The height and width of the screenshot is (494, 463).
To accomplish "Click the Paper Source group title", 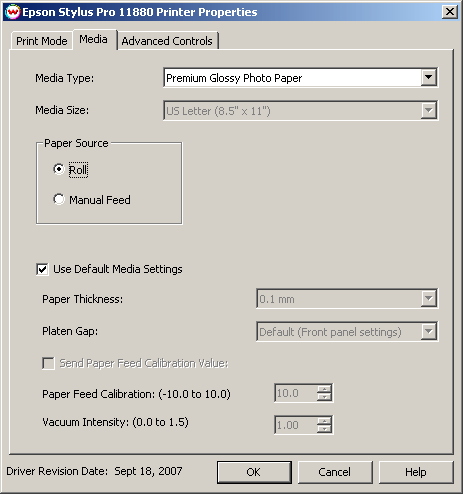I will (x=76, y=143).
